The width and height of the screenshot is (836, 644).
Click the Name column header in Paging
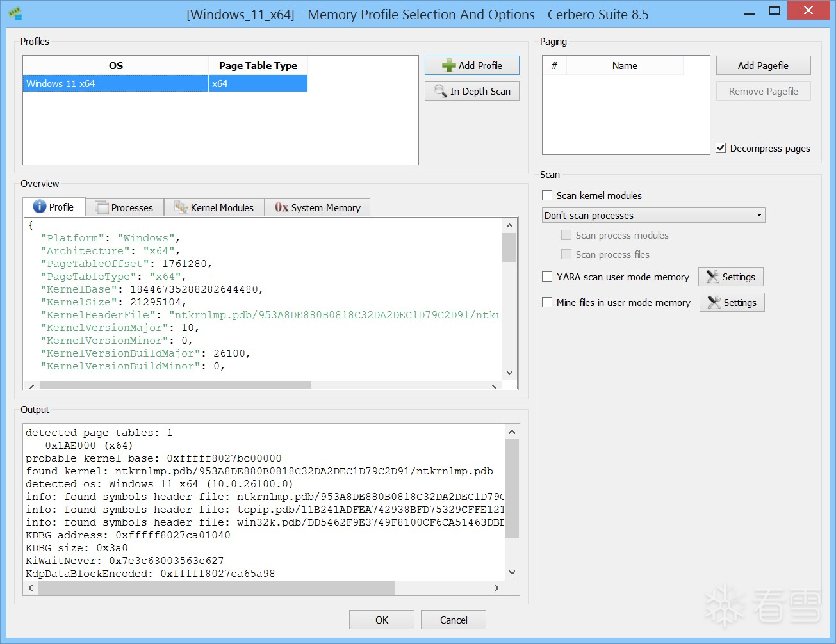pyautogui.click(x=625, y=65)
